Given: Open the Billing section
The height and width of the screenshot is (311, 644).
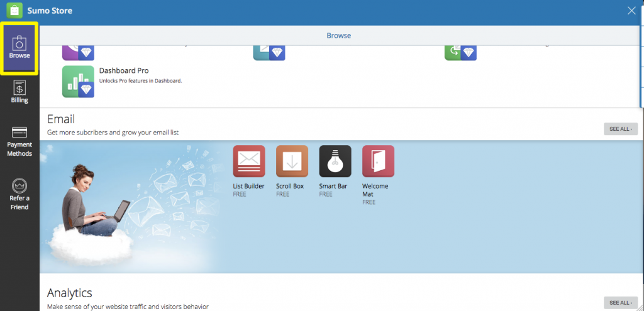Looking at the screenshot, I should tap(19, 92).
